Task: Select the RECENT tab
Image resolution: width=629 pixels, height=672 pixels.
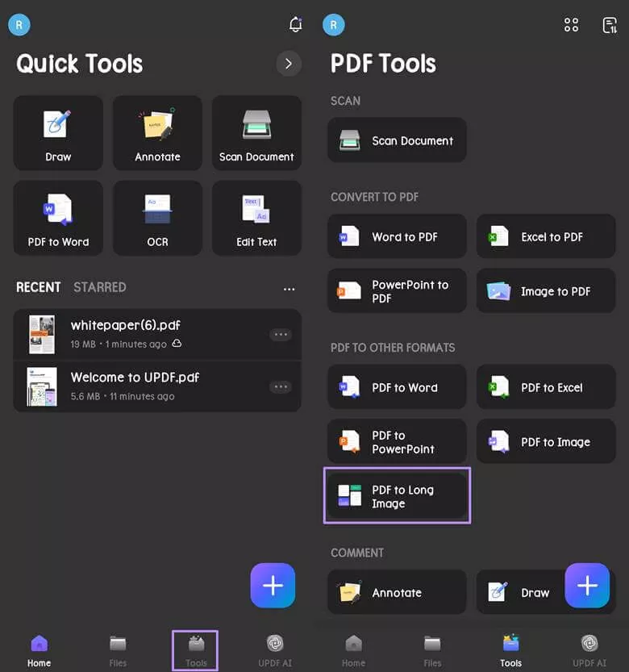Action: pos(38,287)
